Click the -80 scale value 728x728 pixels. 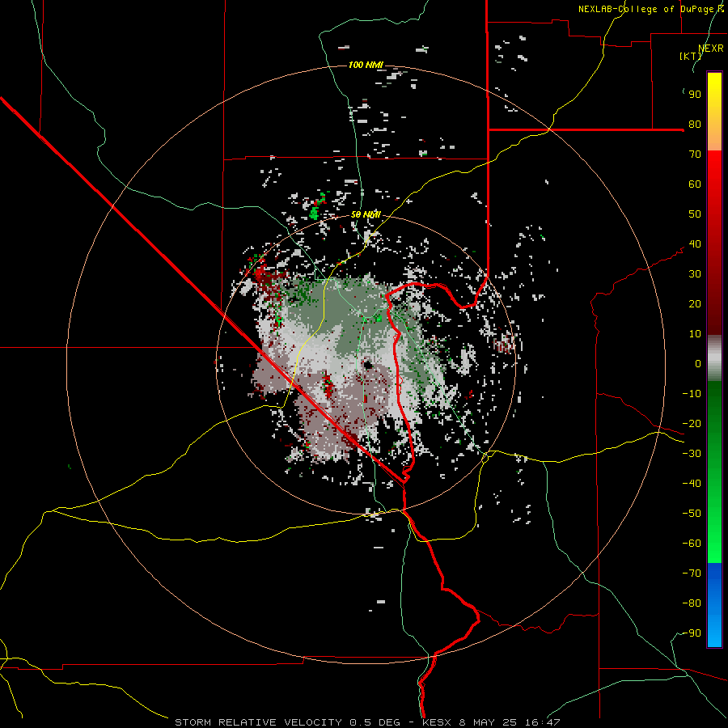(x=692, y=603)
